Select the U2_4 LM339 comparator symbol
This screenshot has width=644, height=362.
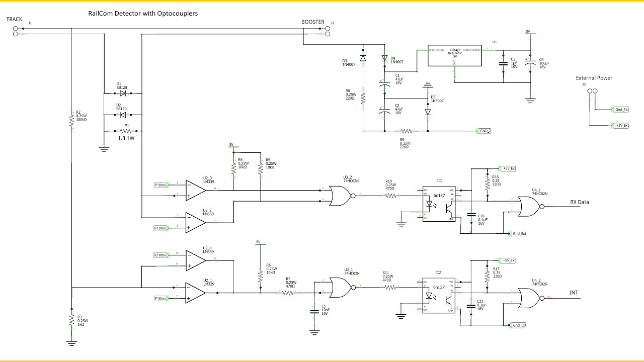196,259
